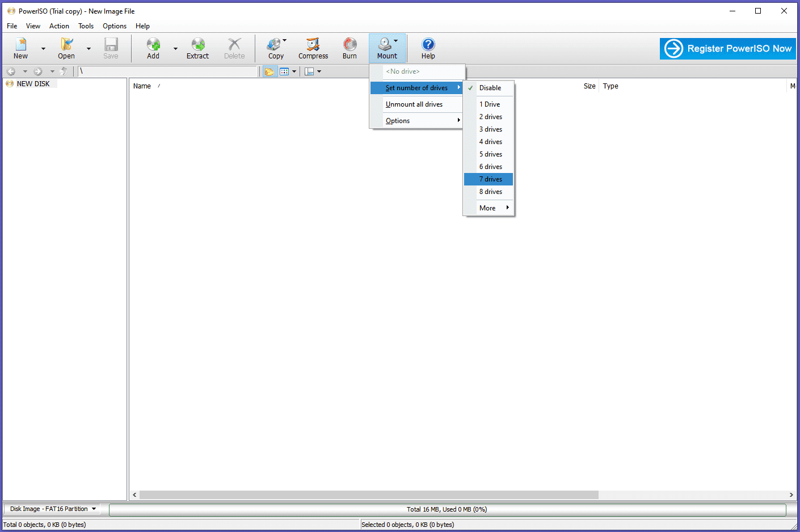Click the view mode grid icon
This screenshot has height=532, width=800.
284,71
